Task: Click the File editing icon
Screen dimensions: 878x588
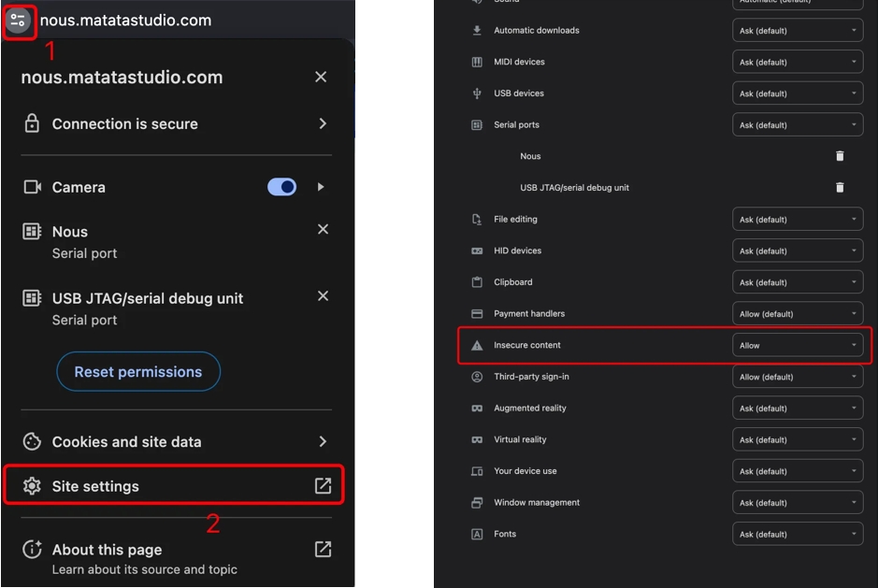Action: click(x=477, y=219)
